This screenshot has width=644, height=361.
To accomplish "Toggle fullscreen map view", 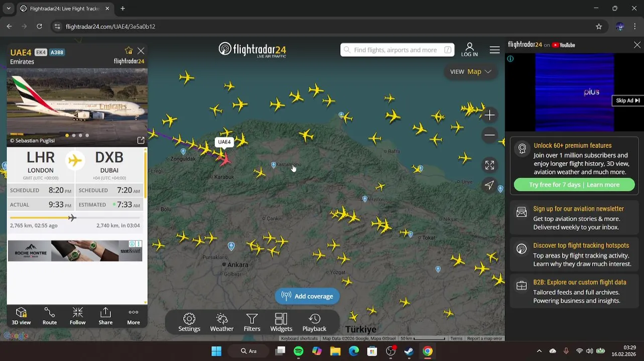I will [x=489, y=165].
